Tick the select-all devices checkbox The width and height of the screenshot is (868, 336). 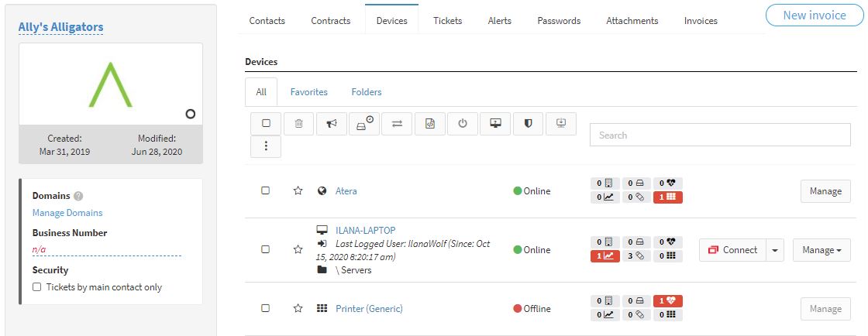pos(266,124)
